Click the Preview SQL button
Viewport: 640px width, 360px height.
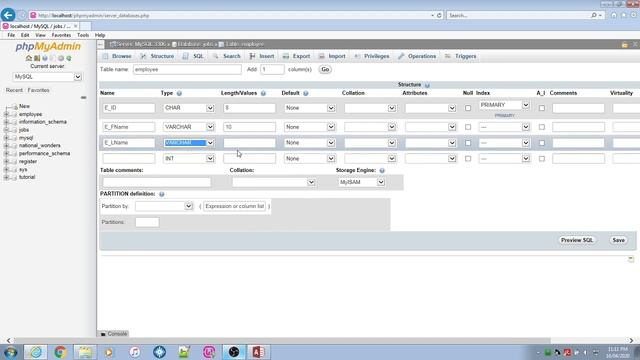click(x=576, y=240)
